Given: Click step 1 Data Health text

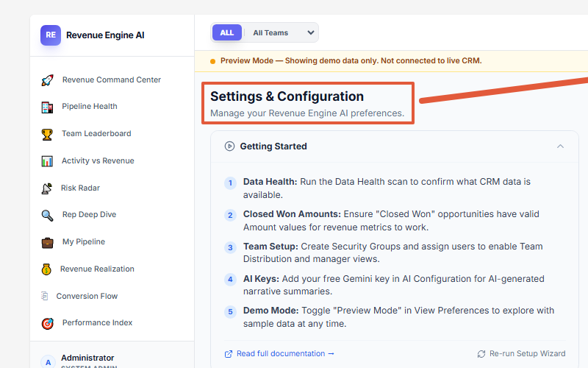Looking at the screenshot, I should pos(387,188).
